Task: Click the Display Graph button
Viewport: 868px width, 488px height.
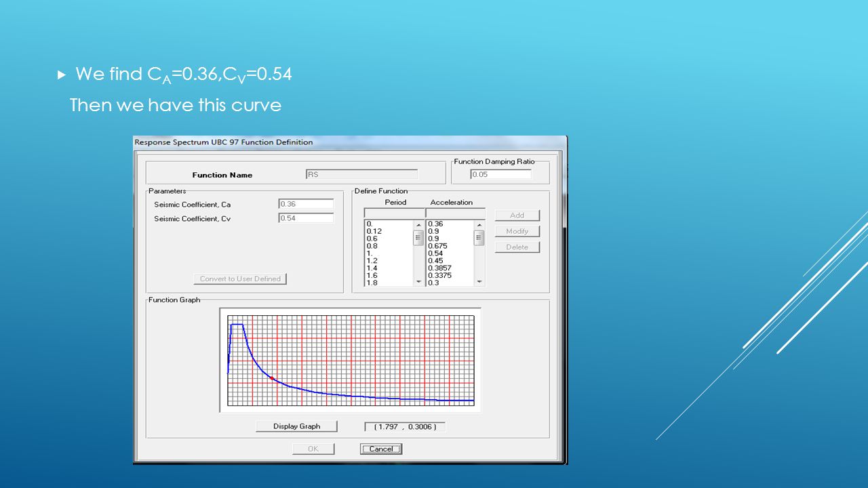Action: pyautogui.click(x=296, y=426)
